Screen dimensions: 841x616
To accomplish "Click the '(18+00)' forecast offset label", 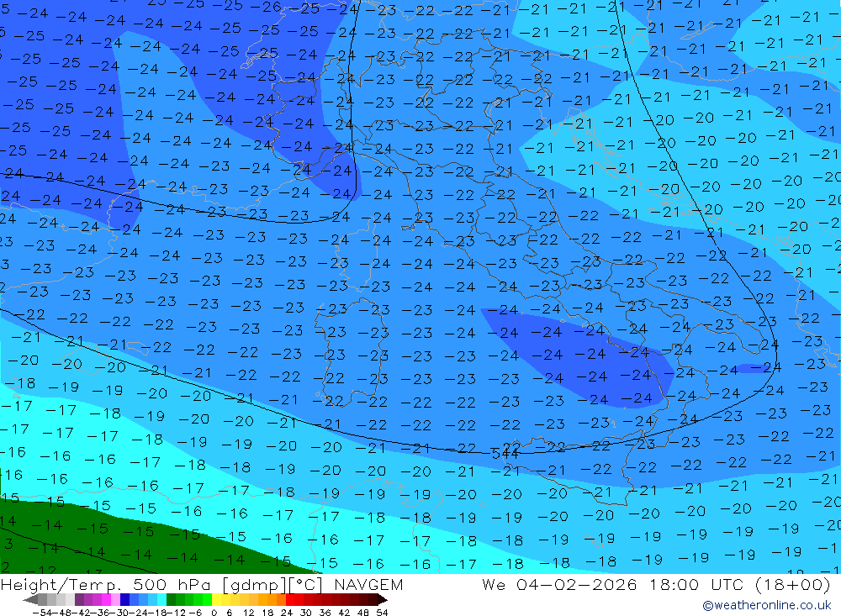I will pyautogui.click(x=793, y=584).
